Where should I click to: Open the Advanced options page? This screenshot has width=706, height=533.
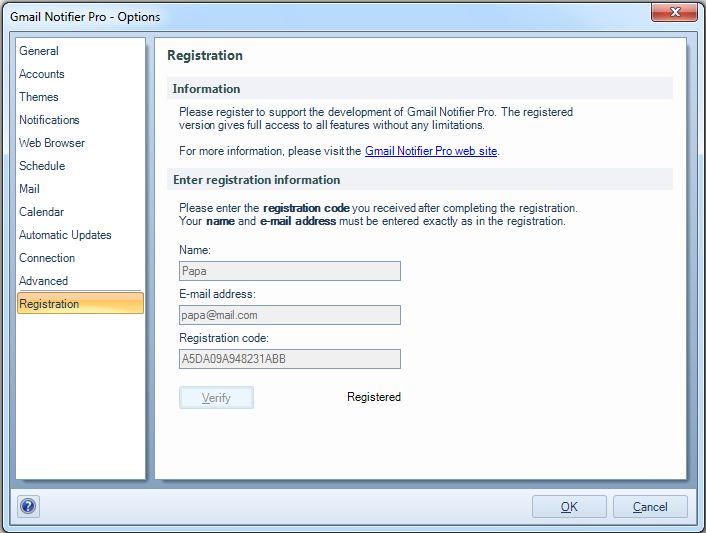point(44,281)
